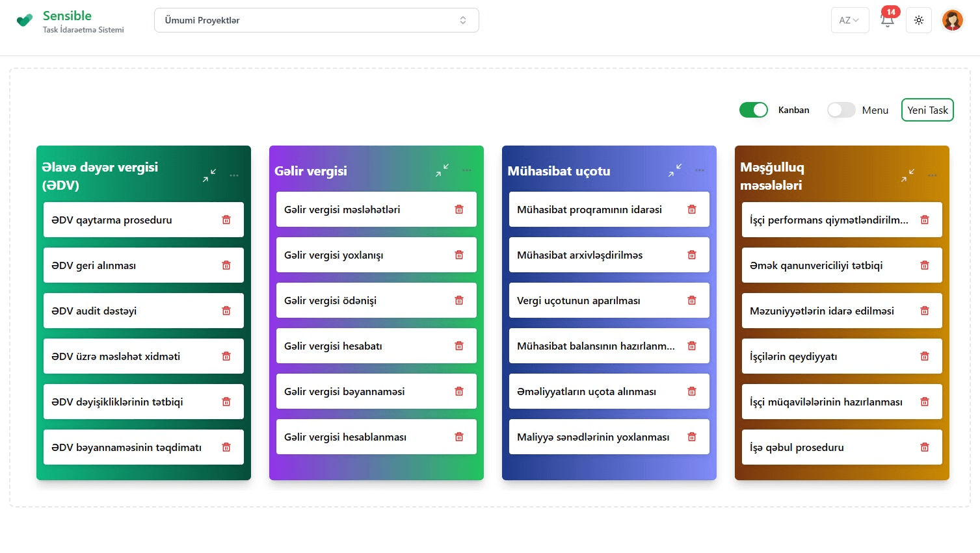The height and width of the screenshot is (553, 980).
Task: Collapse the Məşğulluq məsələləri column
Action: click(908, 175)
